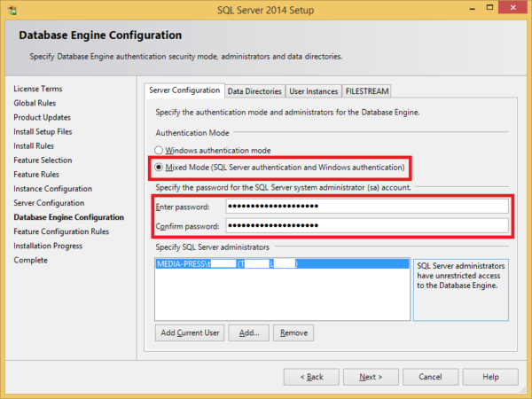Image resolution: width=532 pixels, height=399 pixels.
Task: Close the SQL Server 2014 Setup window
Action: 512,7
